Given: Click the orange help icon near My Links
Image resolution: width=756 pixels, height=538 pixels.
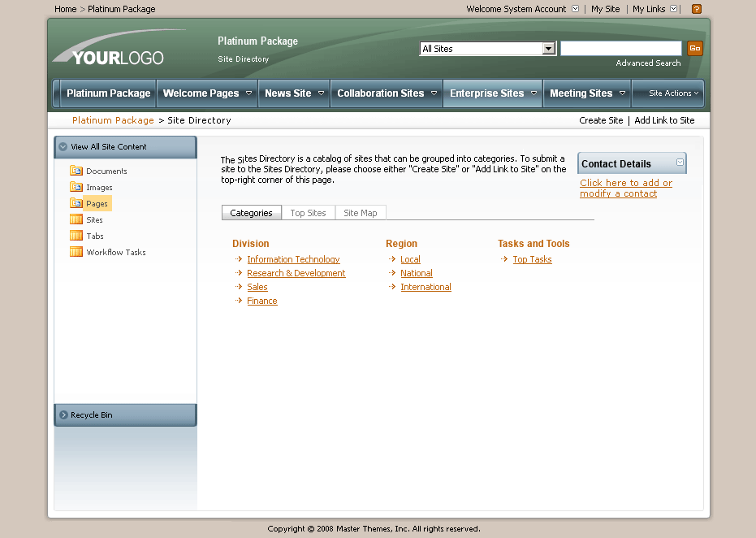Looking at the screenshot, I should pos(696,9).
